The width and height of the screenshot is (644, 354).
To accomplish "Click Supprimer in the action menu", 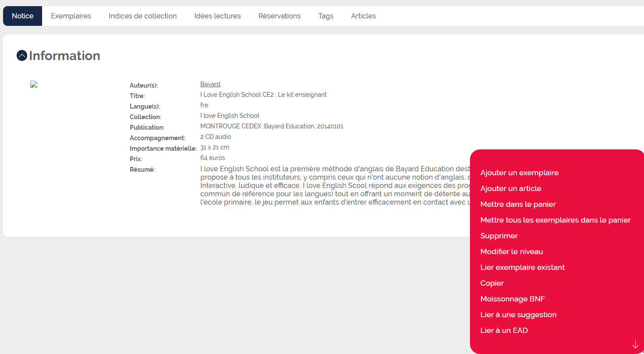I will click(499, 236).
